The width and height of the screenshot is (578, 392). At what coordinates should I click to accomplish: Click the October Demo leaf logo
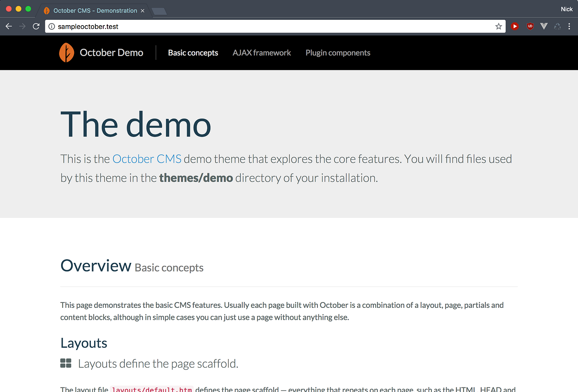pyautogui.click(x=66, y=52)
